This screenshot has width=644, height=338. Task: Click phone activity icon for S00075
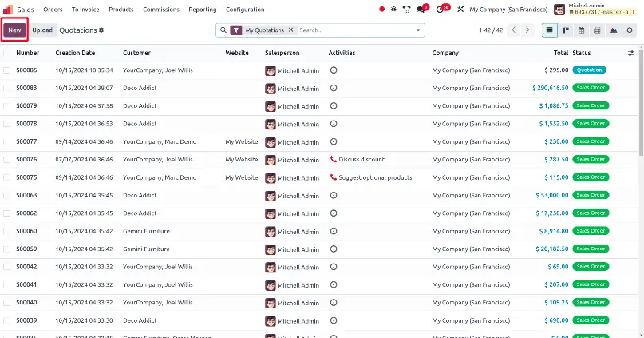coord(334,177)
